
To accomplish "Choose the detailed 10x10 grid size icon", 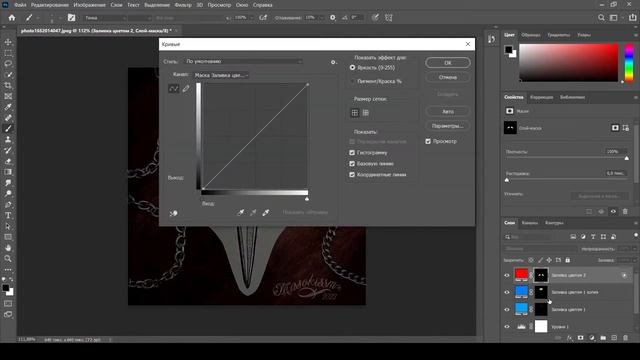I will [366, 113].
